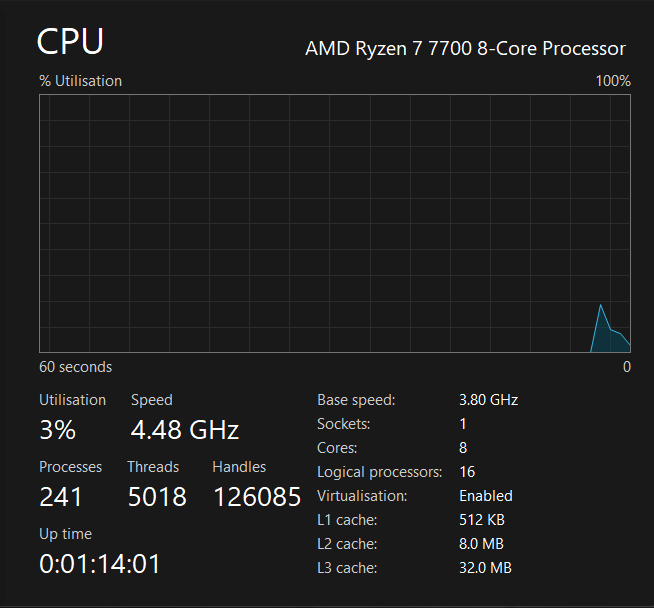Click the Base speed 3.80 GHz value
Image resolution: width=654 pixels, height=608 pixels.
pyautogui.click(x=488, y=400)
